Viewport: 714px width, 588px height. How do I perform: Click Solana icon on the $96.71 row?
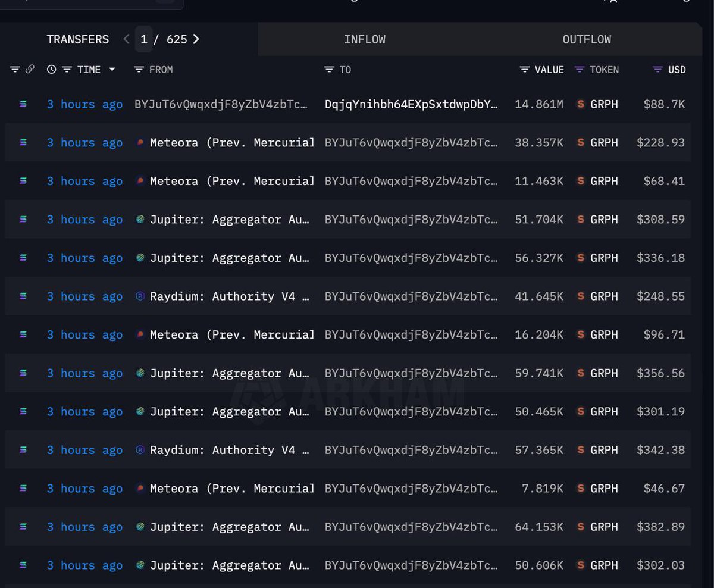23,334
